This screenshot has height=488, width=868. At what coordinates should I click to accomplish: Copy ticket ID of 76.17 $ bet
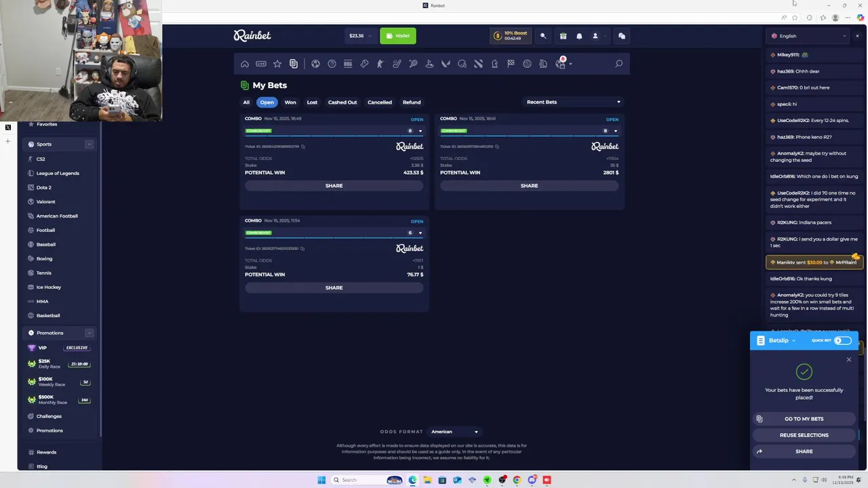(x=302, y=249)
